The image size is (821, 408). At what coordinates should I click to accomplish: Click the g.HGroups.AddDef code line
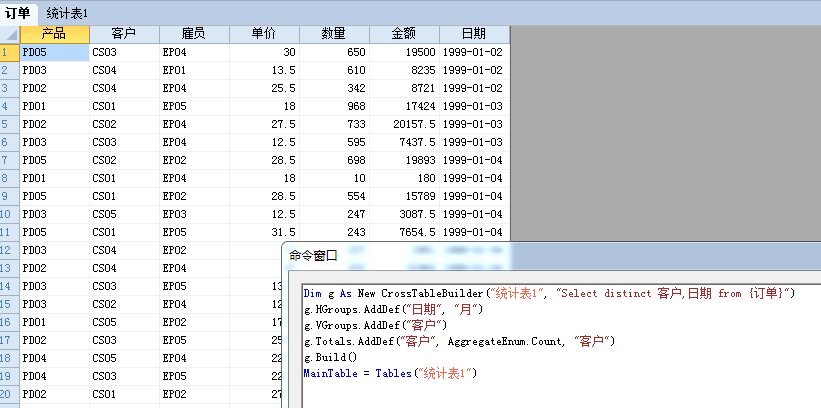coord(393,310)
